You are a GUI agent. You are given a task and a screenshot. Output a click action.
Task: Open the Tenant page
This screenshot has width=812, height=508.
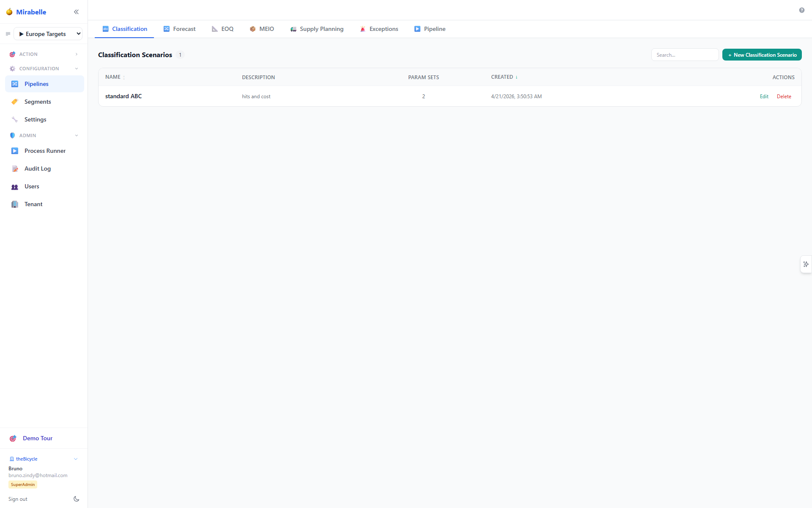[44, 204]
